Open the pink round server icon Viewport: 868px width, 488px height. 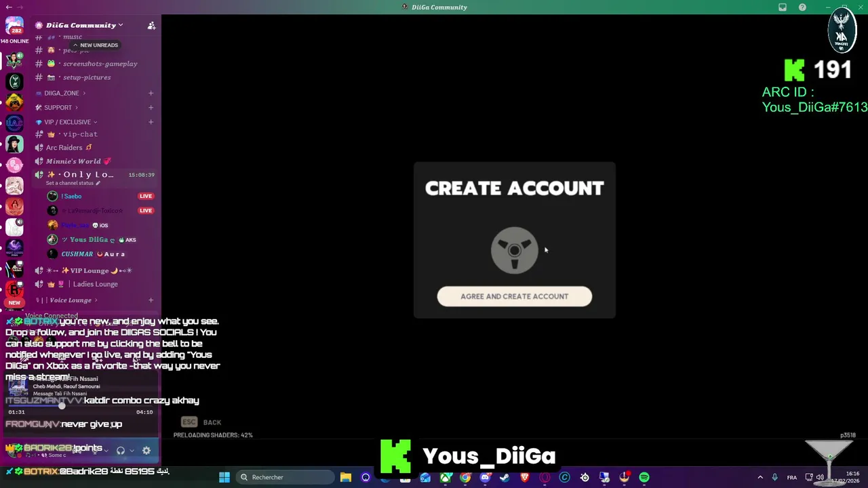(14, 165)
